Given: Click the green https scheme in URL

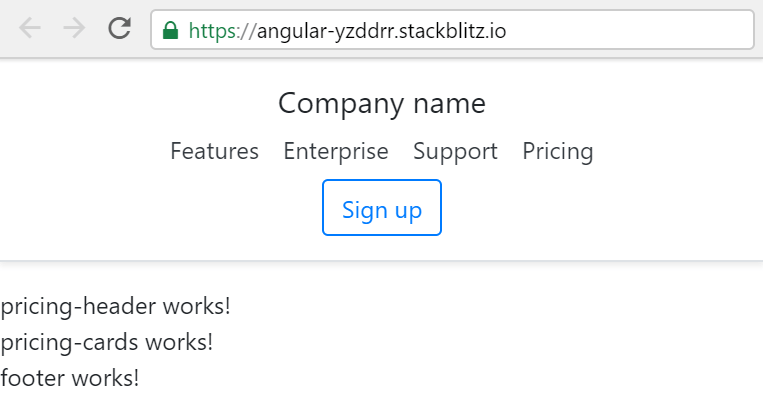Looking at the screenshot, I should click(212, 31).
